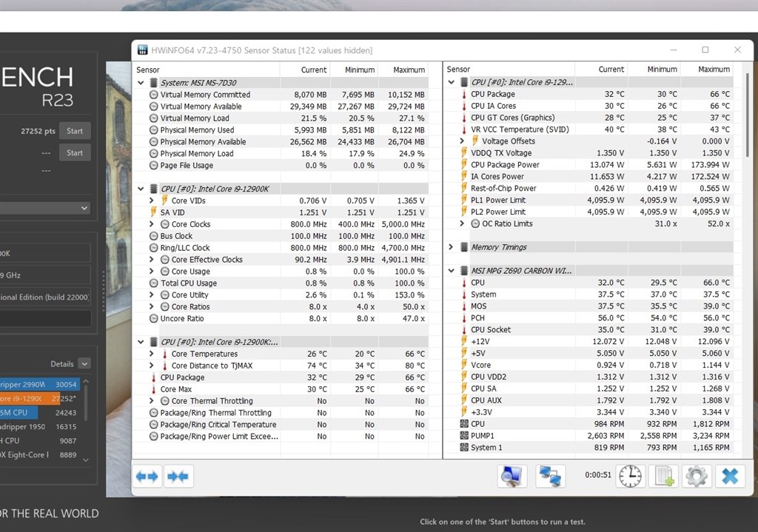758x532 pixels.
Task: Click the fan icon beside PUMP1
Action: tap(464, 436)
